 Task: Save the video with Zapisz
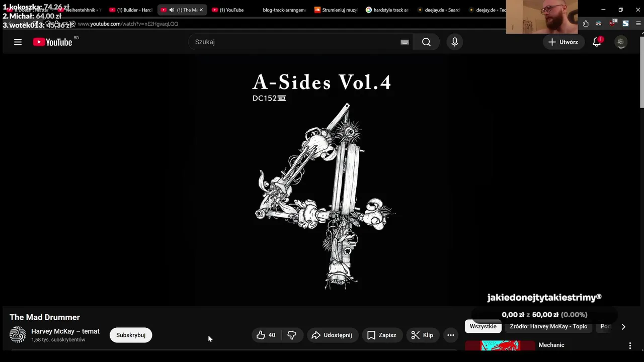point(382,335)
